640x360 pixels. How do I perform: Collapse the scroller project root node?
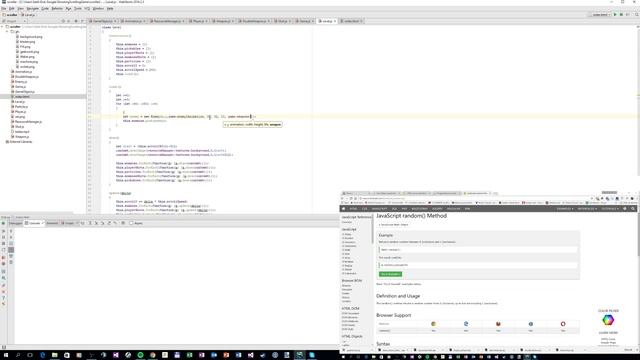pos(2,27)
